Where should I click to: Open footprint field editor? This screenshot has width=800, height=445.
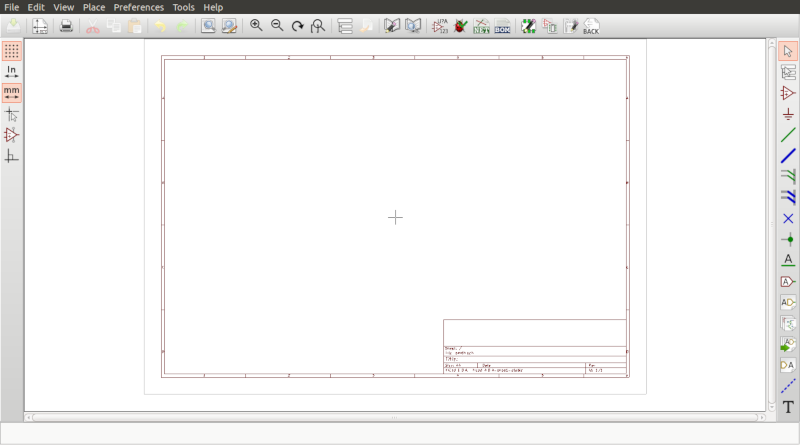(570, 26)
